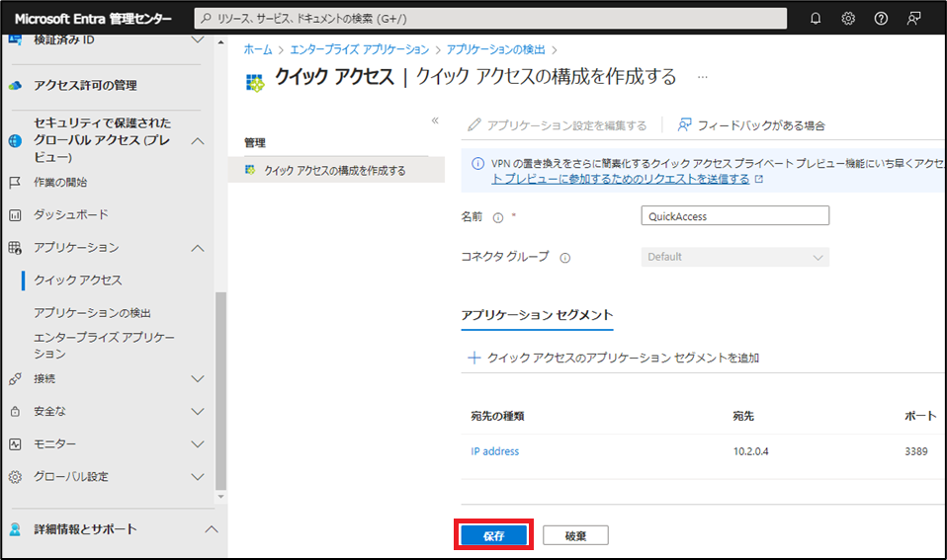Click the アクセス許可の管理 cloud icon
The image size is (947, 560).
[x=16, y=86]
